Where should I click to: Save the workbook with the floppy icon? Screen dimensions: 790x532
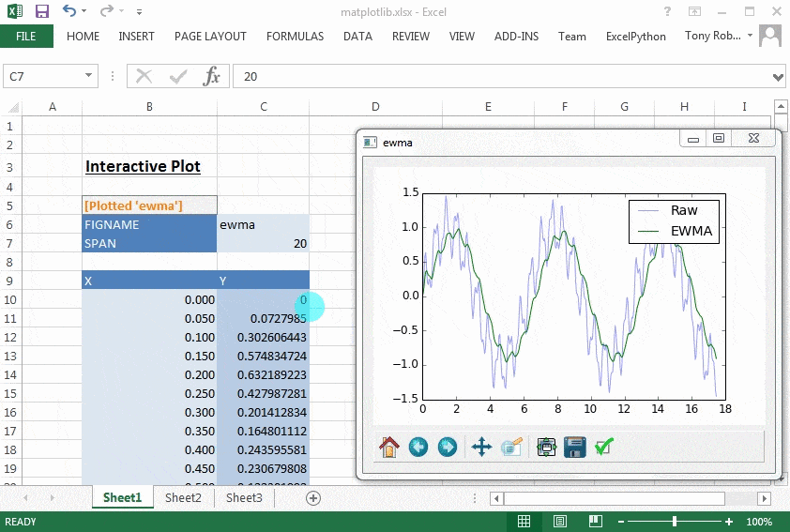pos(42,11)
